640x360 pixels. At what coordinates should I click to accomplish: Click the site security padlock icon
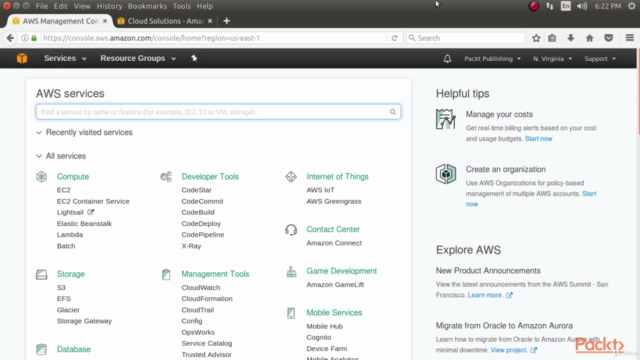(x=34, y=38)
